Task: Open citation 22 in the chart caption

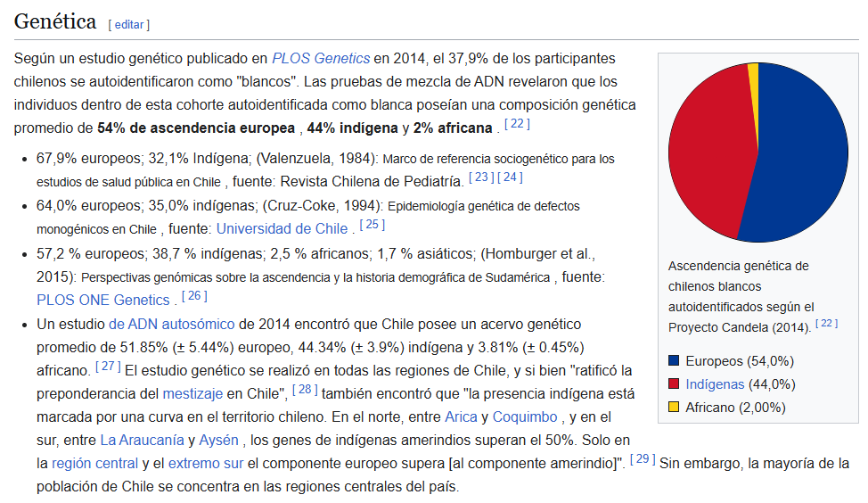Action: click(x=826, y=323)
